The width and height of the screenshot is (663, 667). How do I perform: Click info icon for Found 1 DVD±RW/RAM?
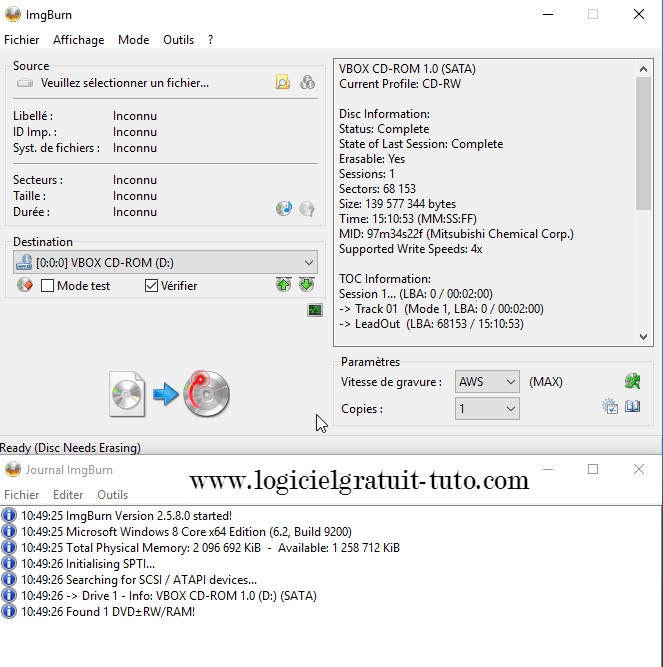(x=9, y=612)
